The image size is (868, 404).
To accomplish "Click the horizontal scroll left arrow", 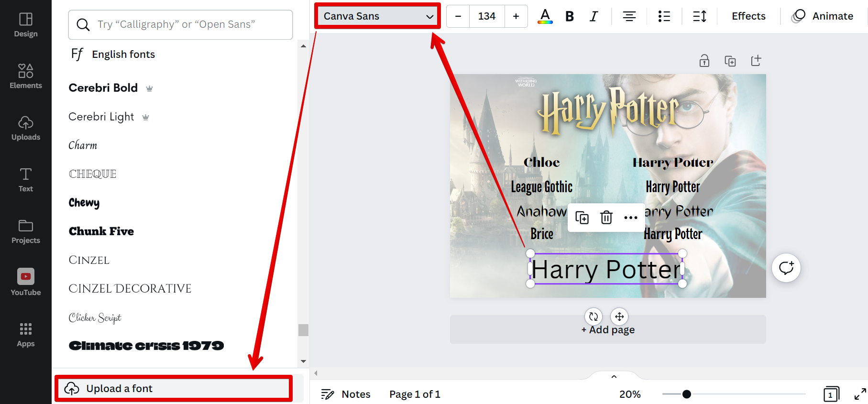I will (x=316, y=373).
